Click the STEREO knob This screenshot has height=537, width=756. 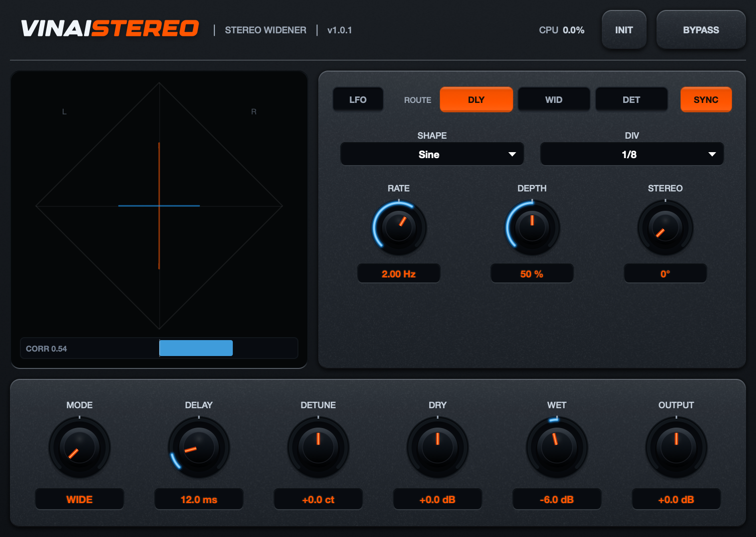[665, 227]
